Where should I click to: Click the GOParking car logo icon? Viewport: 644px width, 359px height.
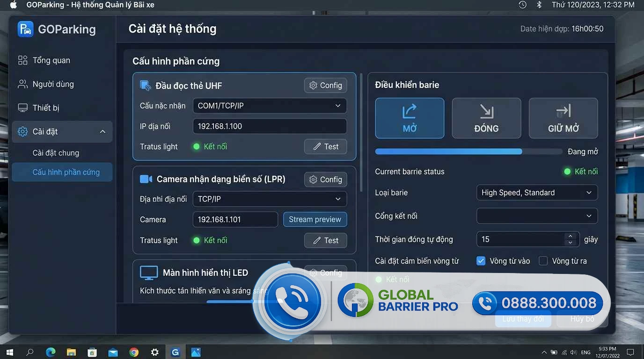[x=25, y=29]
